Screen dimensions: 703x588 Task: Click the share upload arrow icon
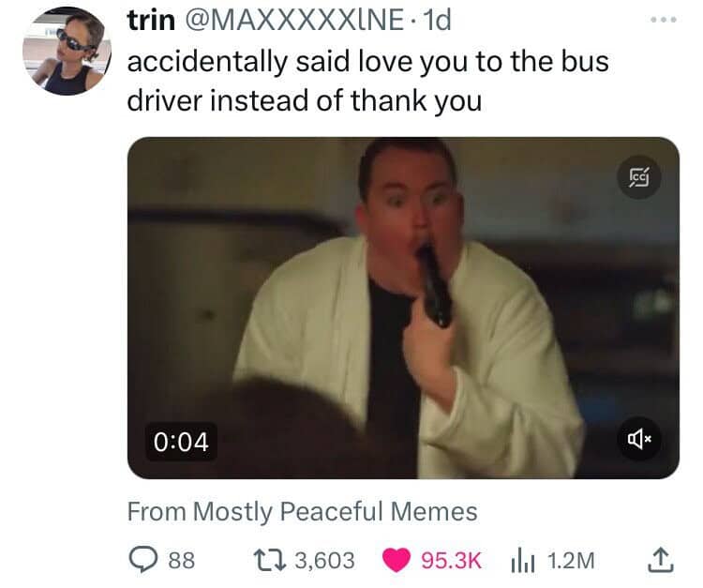[661, 560]
